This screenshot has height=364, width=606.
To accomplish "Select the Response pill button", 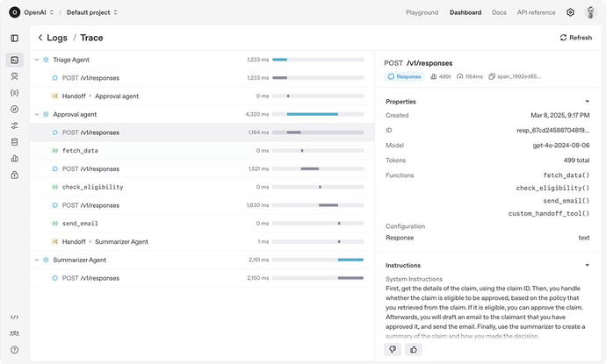I will (404, 76).
